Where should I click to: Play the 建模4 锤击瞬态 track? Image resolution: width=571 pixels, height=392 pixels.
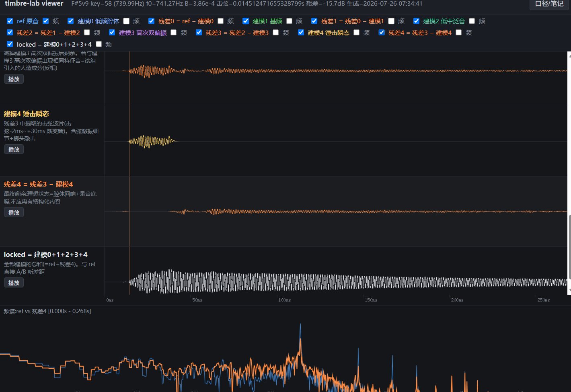[x=14, y=150]
